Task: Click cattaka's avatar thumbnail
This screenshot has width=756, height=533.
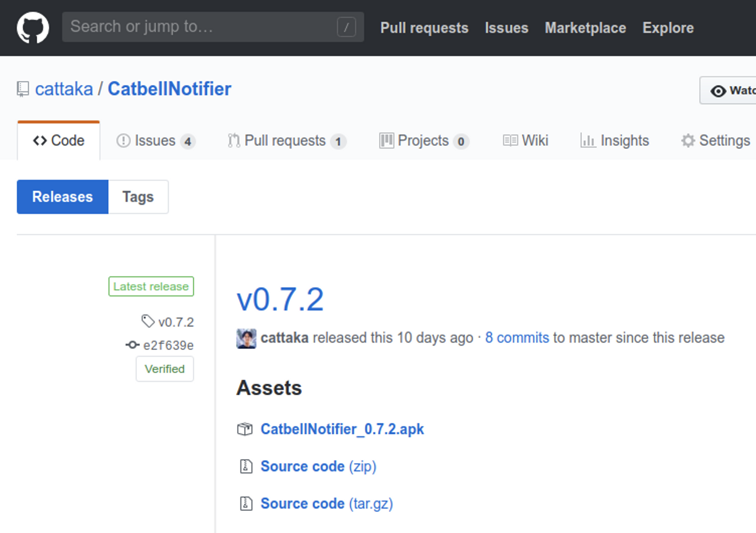Action: coord(246,338)
